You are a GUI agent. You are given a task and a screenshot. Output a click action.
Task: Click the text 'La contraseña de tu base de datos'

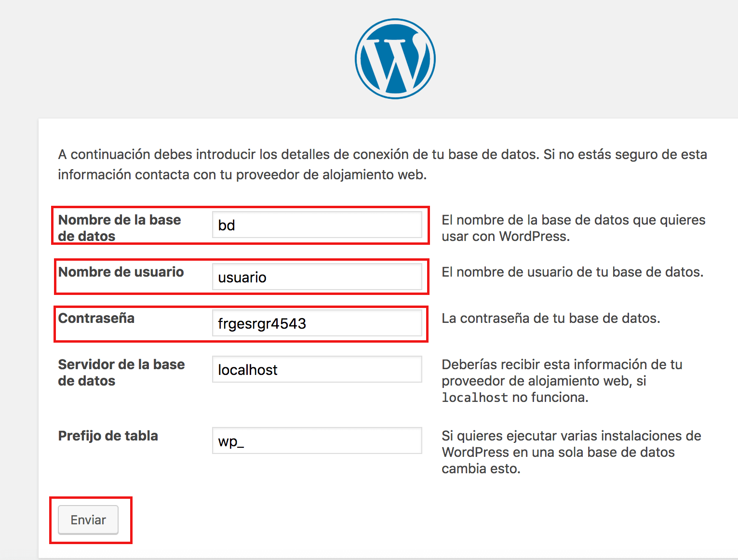(550, 318)
